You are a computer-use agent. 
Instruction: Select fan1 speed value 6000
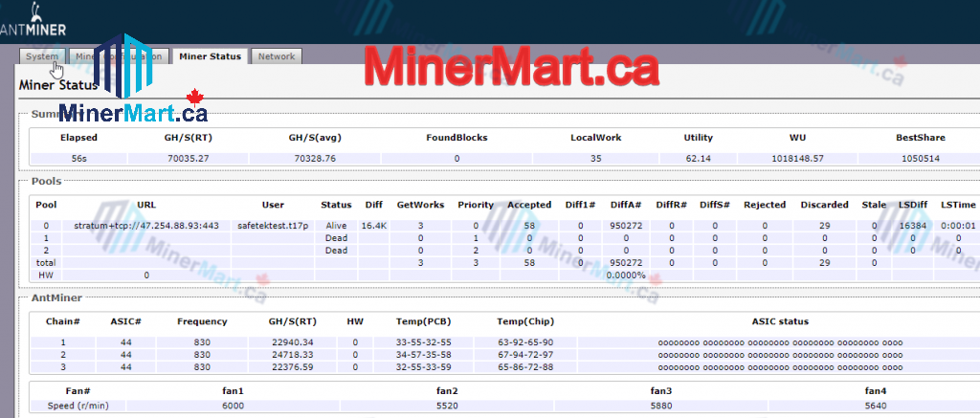pos(234,406)
